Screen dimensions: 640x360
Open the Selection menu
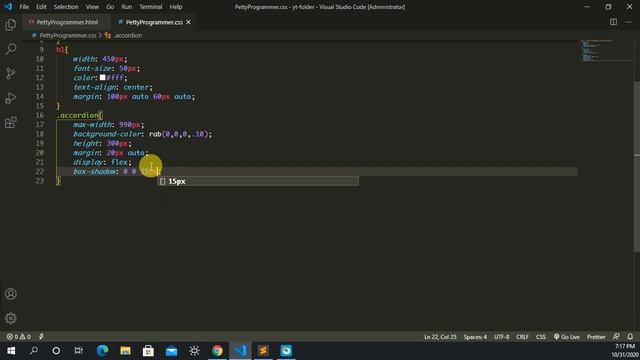coord(66,7)
